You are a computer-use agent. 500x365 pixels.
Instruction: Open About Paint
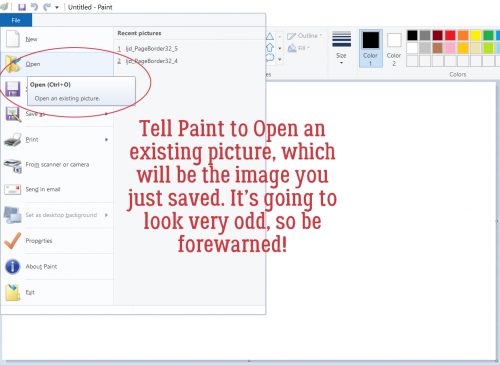pyautogui.click(x=57, y=266)
